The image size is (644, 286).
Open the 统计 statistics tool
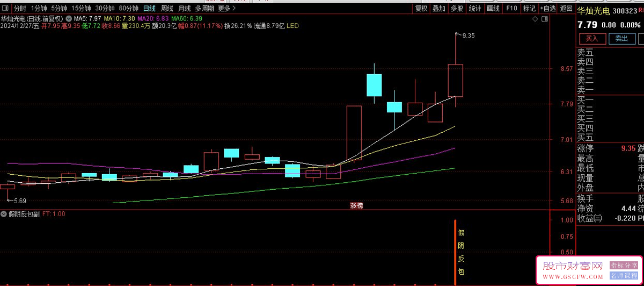475,8
